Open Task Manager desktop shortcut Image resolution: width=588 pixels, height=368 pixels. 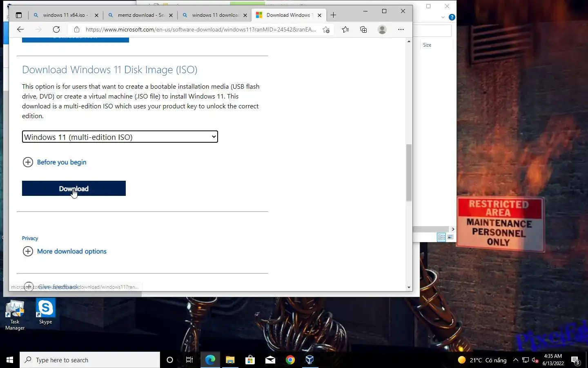15,315
